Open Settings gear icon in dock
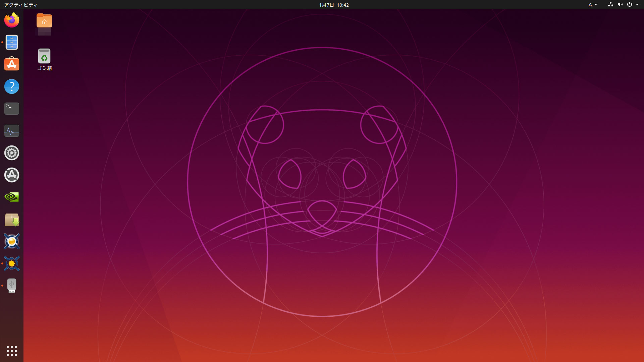The height and width of the screenshot is (362, 644). click(12, 153)
